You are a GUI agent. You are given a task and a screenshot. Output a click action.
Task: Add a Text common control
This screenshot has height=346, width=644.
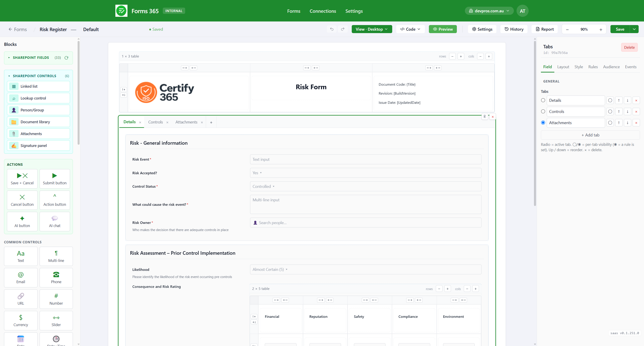coord(21,256)
